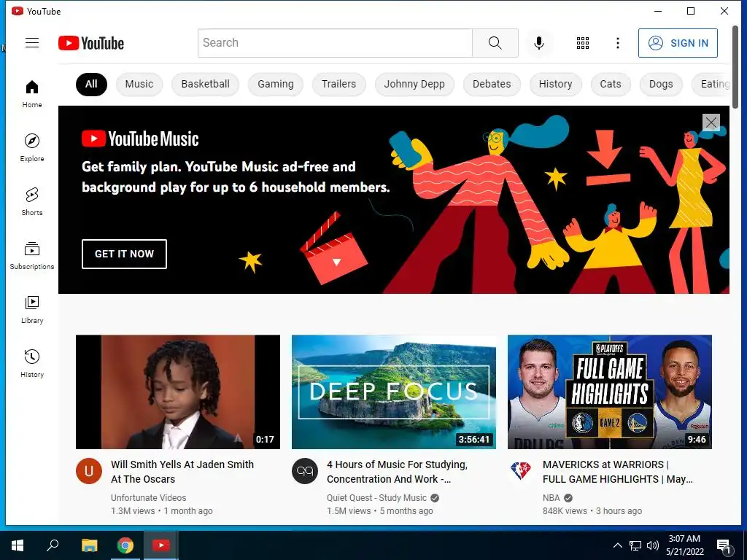
Task: Open Chrome from the taskbar
Action: tap(125, 545)
